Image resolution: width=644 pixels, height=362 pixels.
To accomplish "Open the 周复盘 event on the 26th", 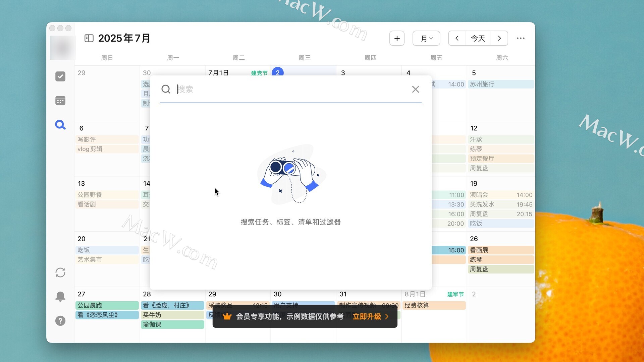I will point(501,269).
